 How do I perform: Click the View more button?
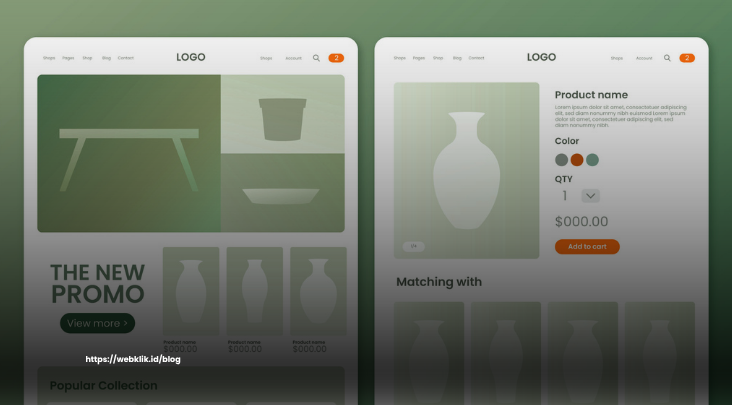(98, 323)
